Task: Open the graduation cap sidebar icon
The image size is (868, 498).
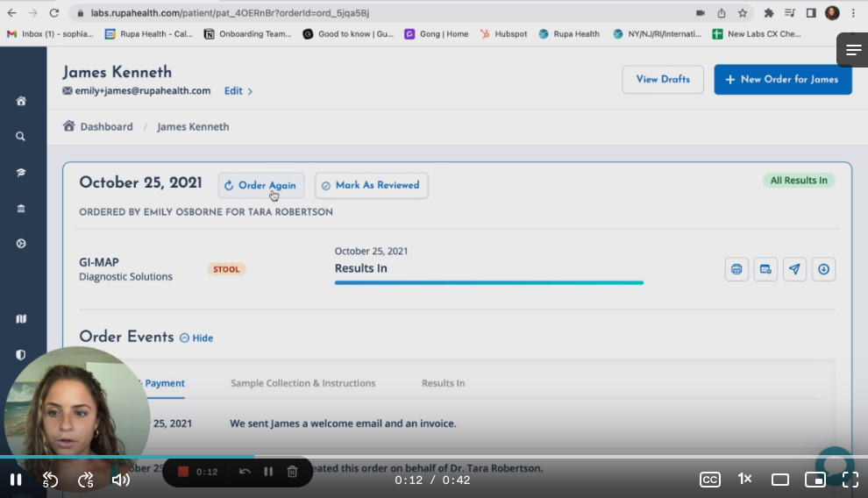Action: 21,173
